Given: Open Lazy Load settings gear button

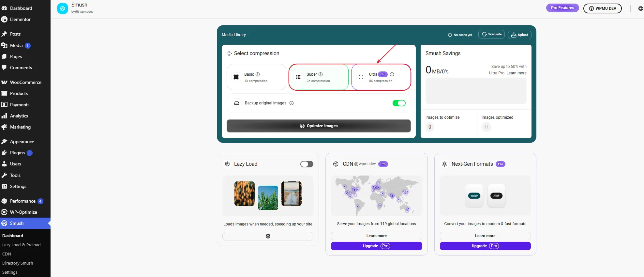Looking at the screenshot, I should coord(268,236).
